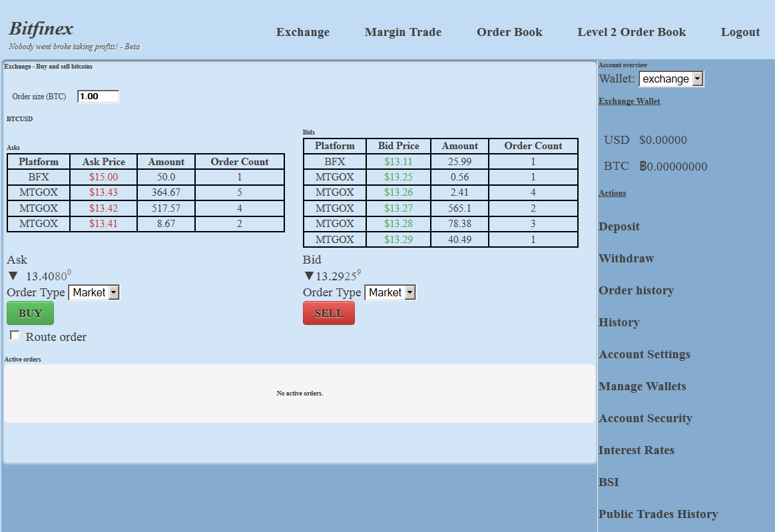Viewport: 775px width, 532px height.
Task: Click the Bitfinex logo
Action: click(x=41, y=29)
